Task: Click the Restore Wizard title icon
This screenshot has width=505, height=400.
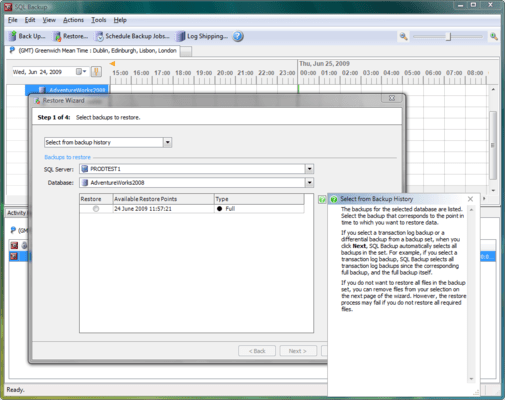Action: pyautogui.click(x=37, y=101)
